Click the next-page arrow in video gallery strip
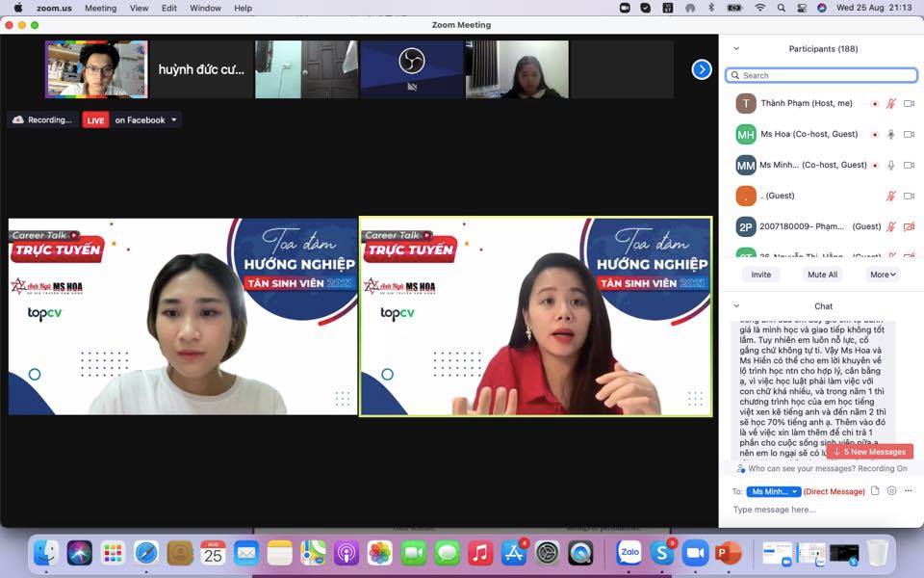 pyautogui.click(x=702, y=69)
